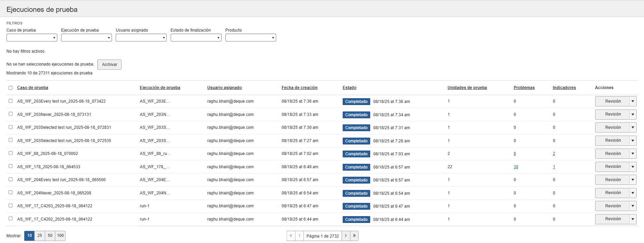Open the Caso de prueba filter dropdown
Image resolution: width=644 pixels, height=243 pixels.
[32, 38]
